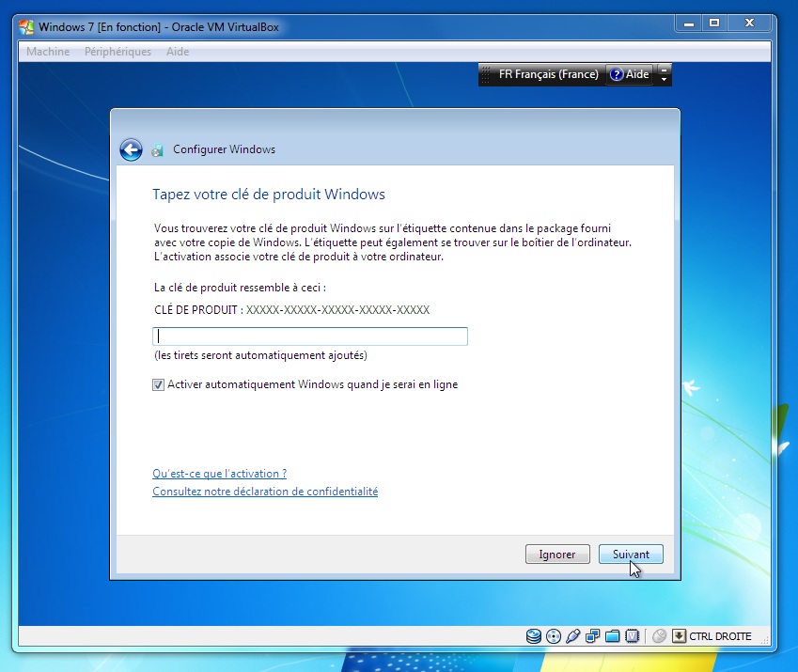Click the mouse integration indicator icon

(x=660, y=636)
